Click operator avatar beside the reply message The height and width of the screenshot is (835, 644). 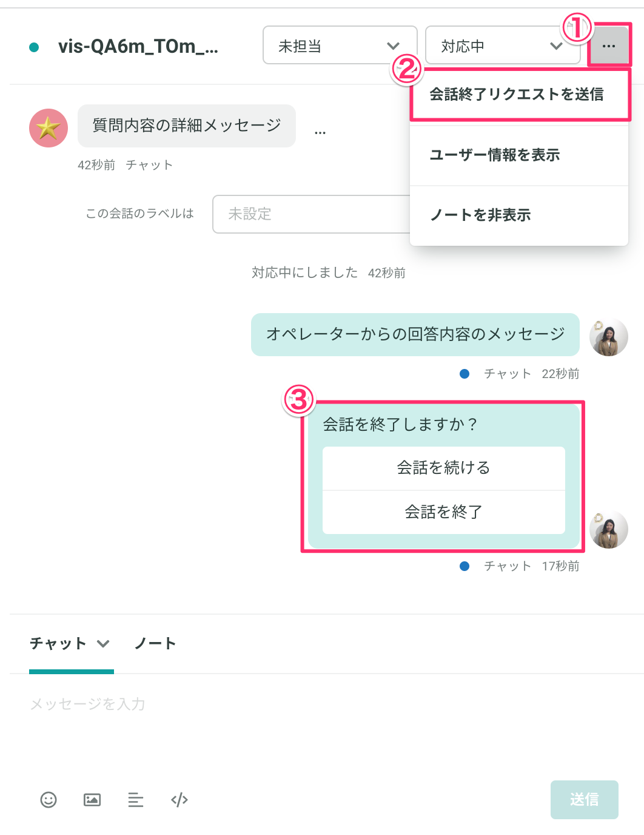(x=609, y=337)
